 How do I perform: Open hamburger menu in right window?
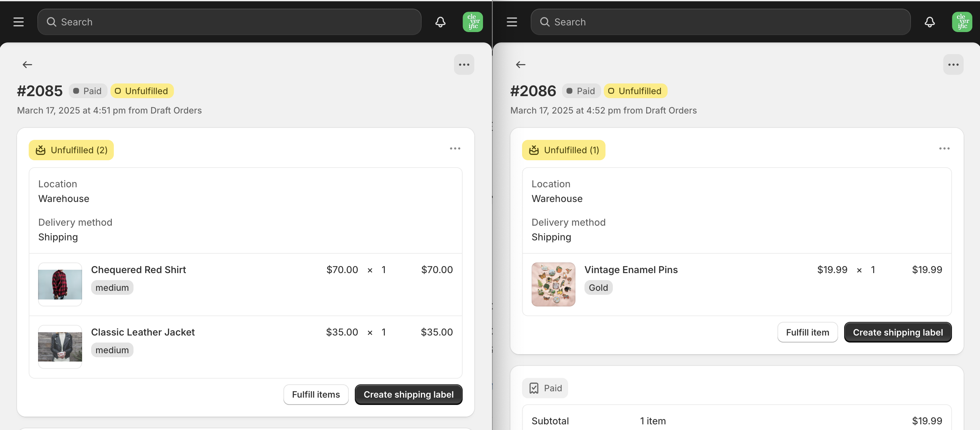click(512, 22)
